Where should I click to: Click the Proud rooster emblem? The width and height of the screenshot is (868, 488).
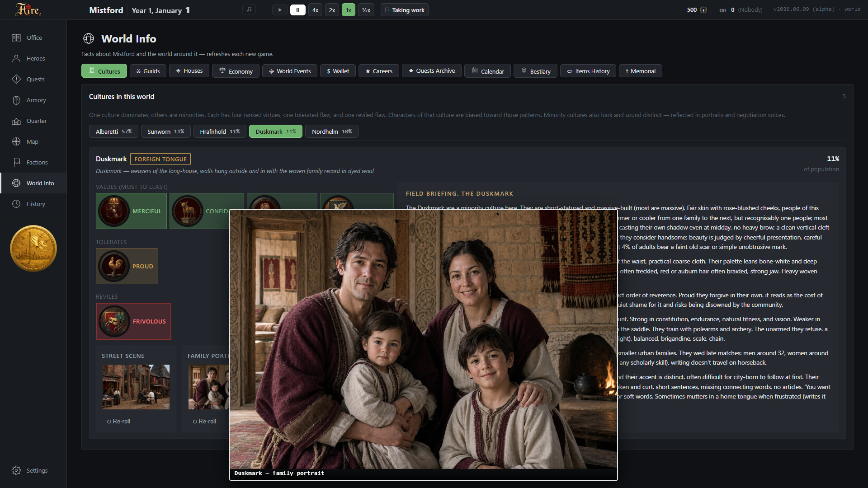click(x=114, y=266)
